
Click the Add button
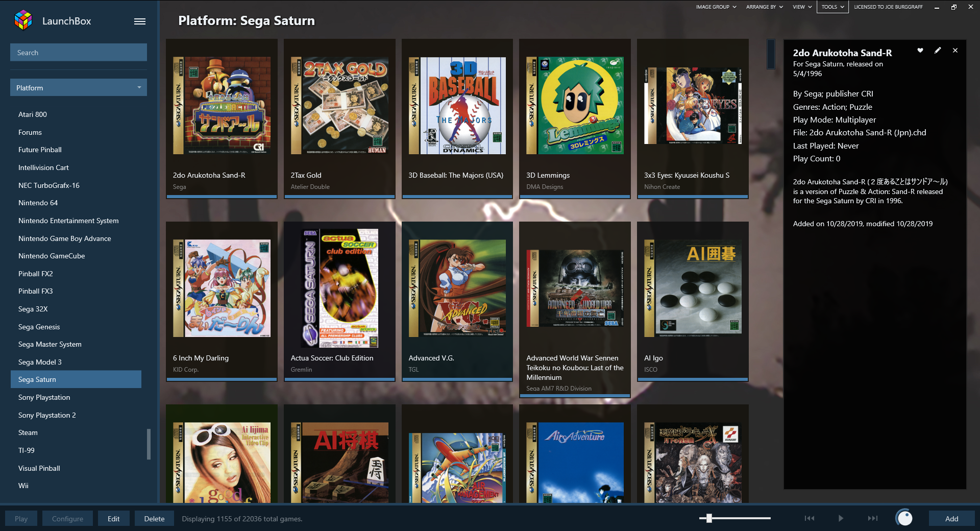[x=951, y=519]
